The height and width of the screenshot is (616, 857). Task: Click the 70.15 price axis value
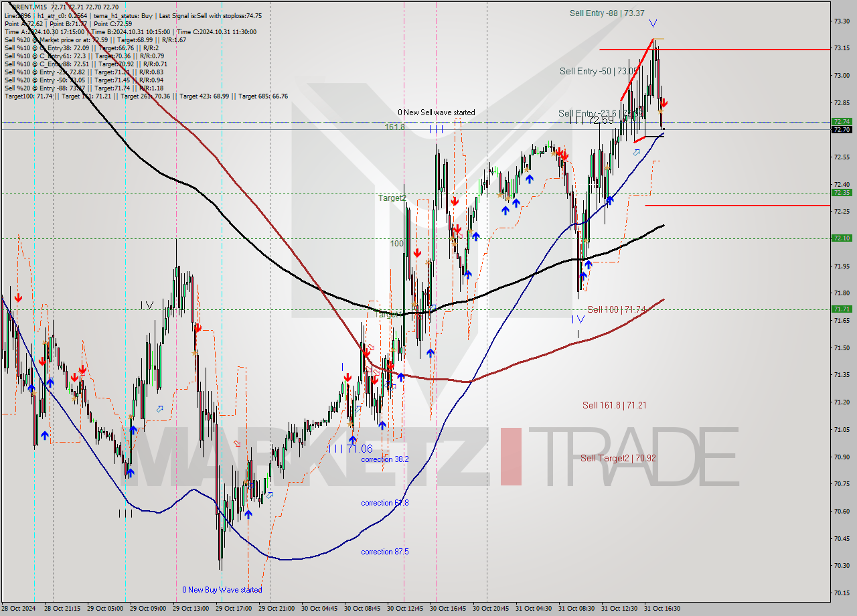(842, 593)
